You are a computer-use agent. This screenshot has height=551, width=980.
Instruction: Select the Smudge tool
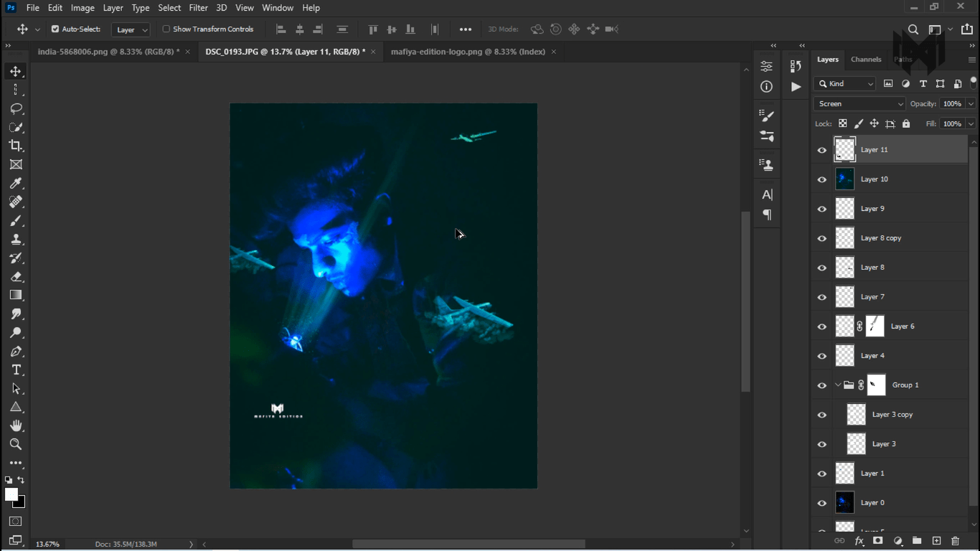(x=16, y=314)
